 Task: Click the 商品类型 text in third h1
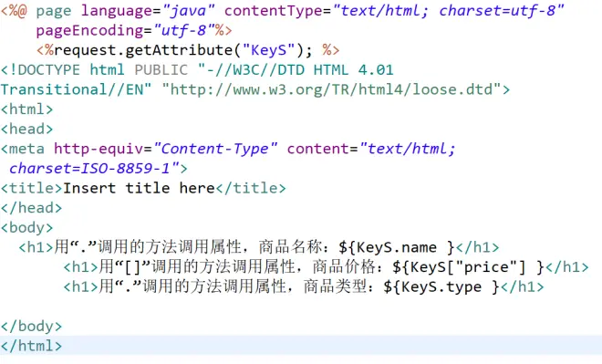pyautogui.click(x=335, y=286)
